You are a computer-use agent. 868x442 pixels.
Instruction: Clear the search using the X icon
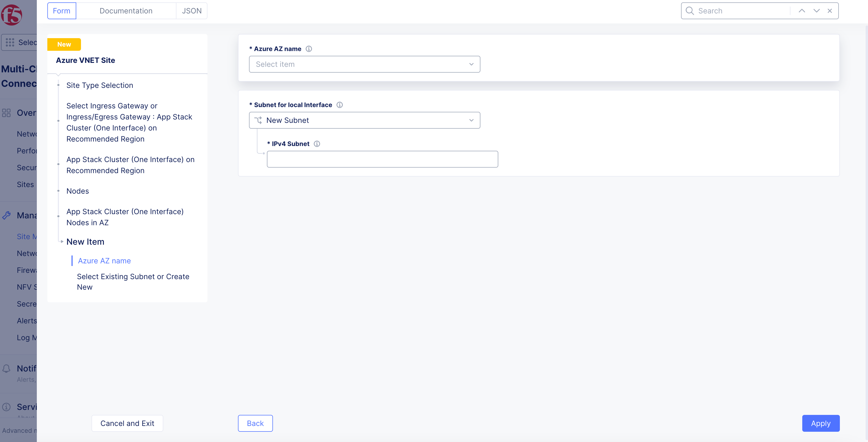tap(830, 11)
